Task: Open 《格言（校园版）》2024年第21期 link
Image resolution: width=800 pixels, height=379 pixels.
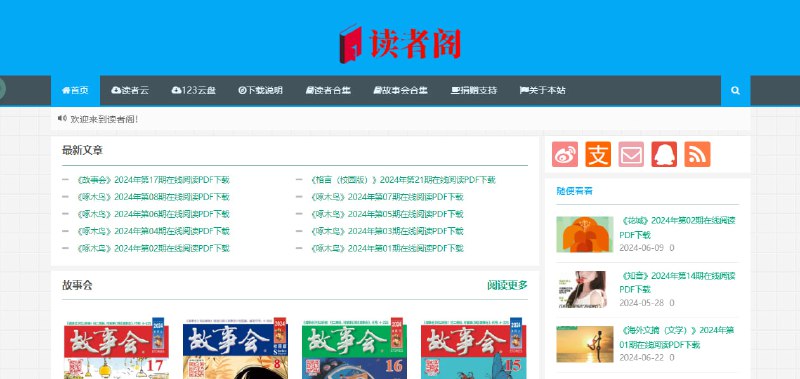Action: [403, 180]
